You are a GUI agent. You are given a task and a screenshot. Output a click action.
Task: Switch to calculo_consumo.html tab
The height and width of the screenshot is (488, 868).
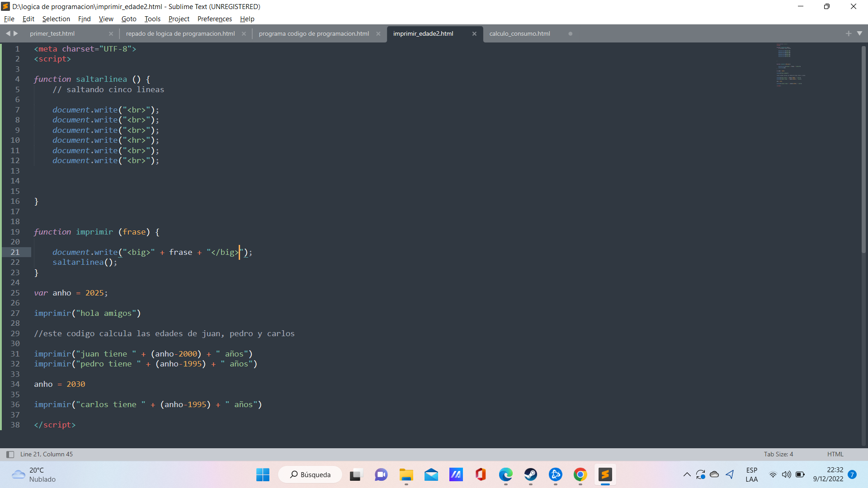point(519,33)
